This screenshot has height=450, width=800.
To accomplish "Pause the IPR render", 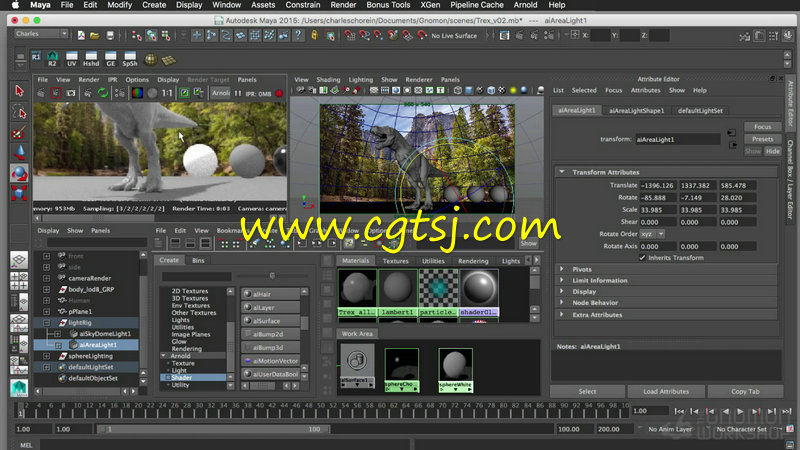I will (238, 93).
